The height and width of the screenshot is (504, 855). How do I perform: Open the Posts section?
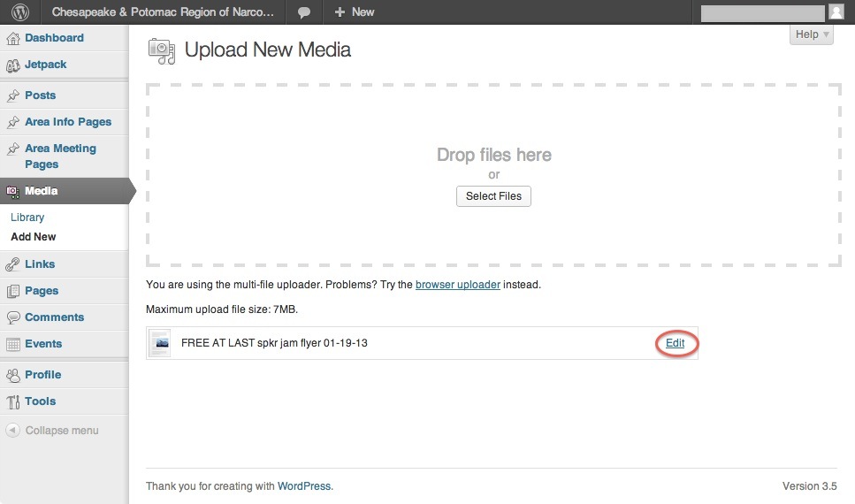click(x=41, y=95)
